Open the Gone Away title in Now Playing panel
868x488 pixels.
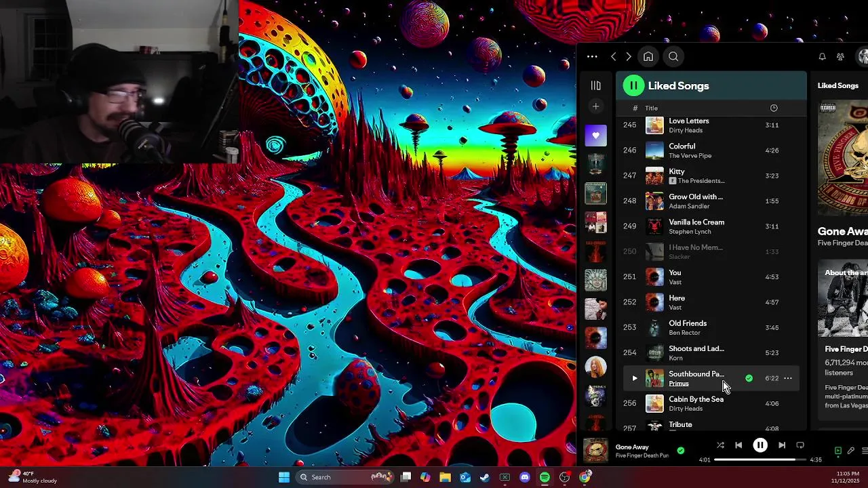(842, 231)
